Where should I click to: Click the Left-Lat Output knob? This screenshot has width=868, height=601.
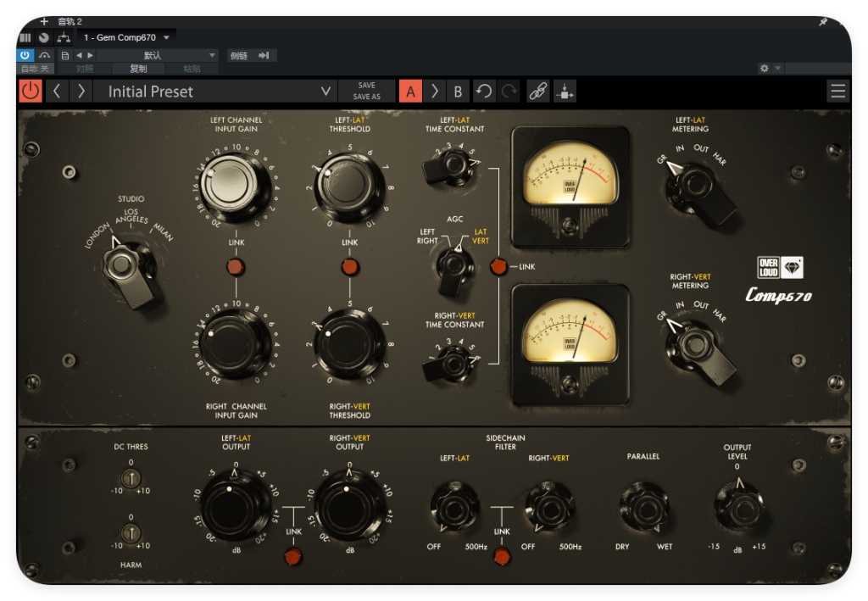pos(236,506)
